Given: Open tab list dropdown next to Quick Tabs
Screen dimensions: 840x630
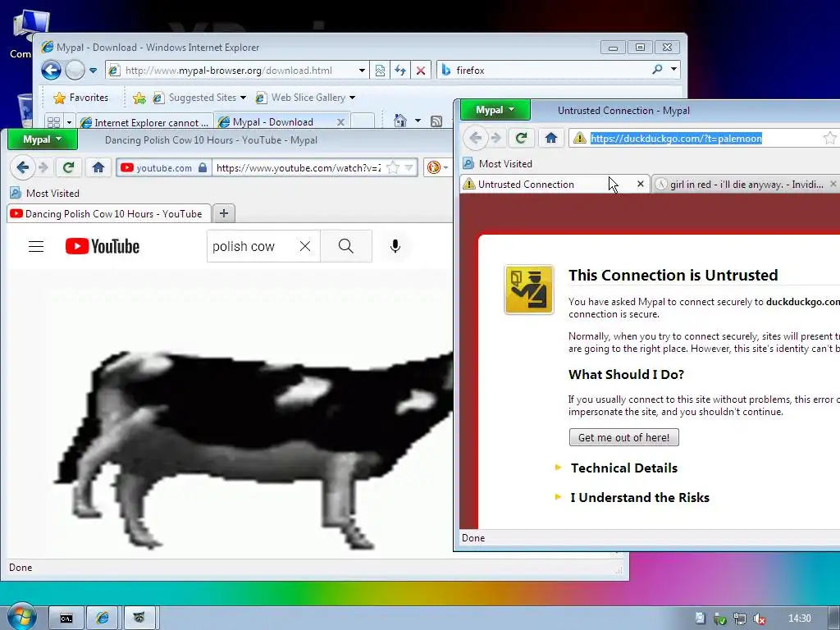Looking at the screenshot, I should [69, 122].
